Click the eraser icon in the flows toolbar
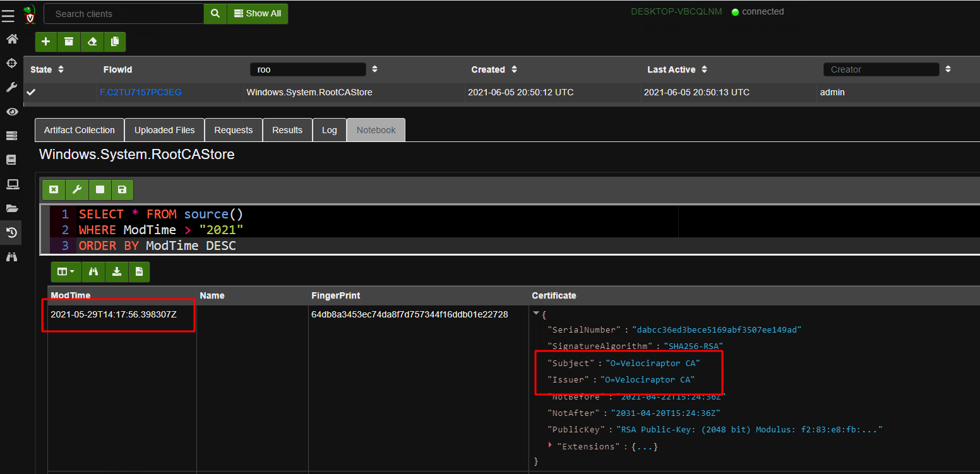Viewport: 980px width, 474px height. (x=92, y=42)
